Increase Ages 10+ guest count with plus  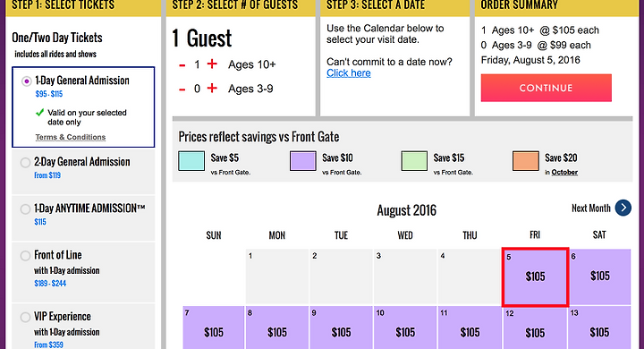tap(212, 64)
